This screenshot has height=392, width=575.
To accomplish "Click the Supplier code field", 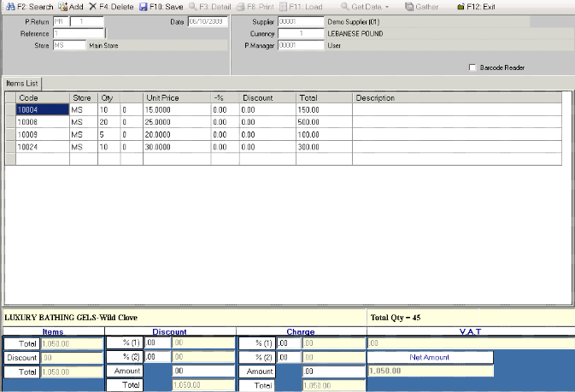I will coord(302,20).
